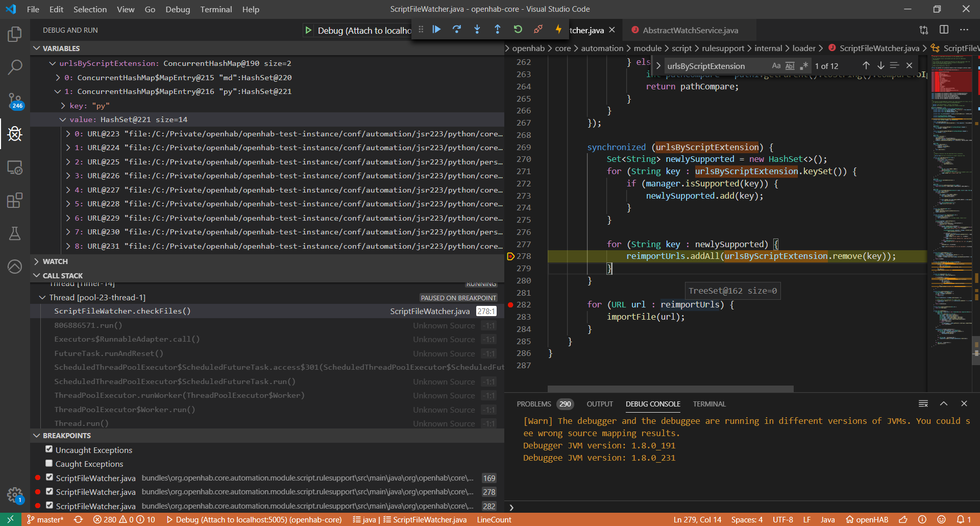Open the Debug menu
980x526 pixels.
pyautogui.click(x=177, y=9)
